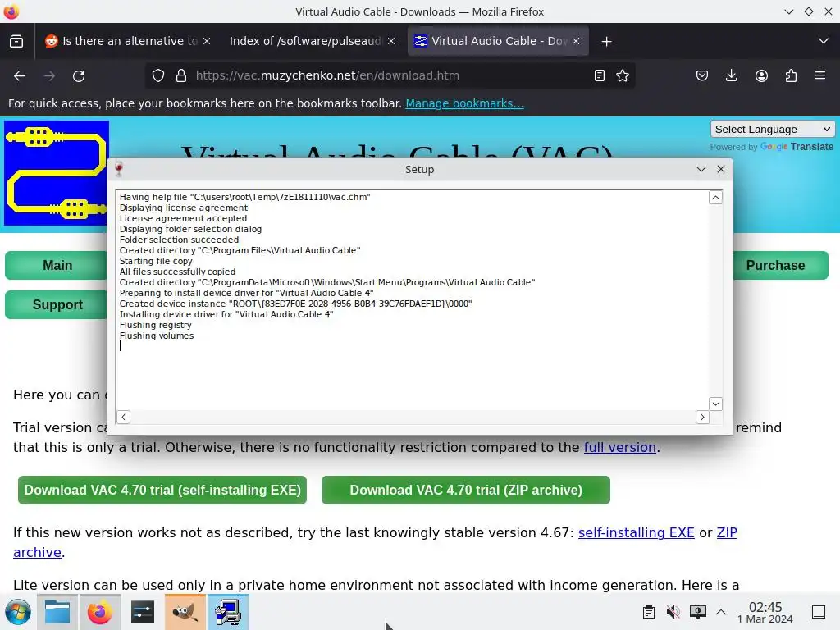Close the 'Index of /software/pulseaudio' tab

(391, 41)
